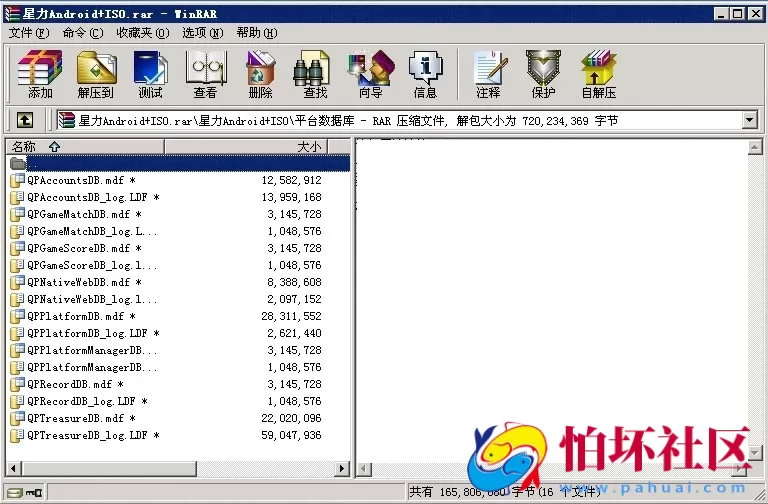Open the 文件 (File) menu
This screenshot has height=504, width=768.
click(28, 33)
